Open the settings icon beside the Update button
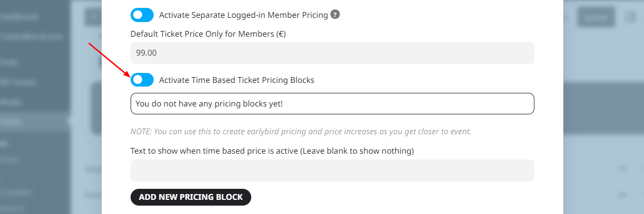The image size is (644, 214). [630, 17]
